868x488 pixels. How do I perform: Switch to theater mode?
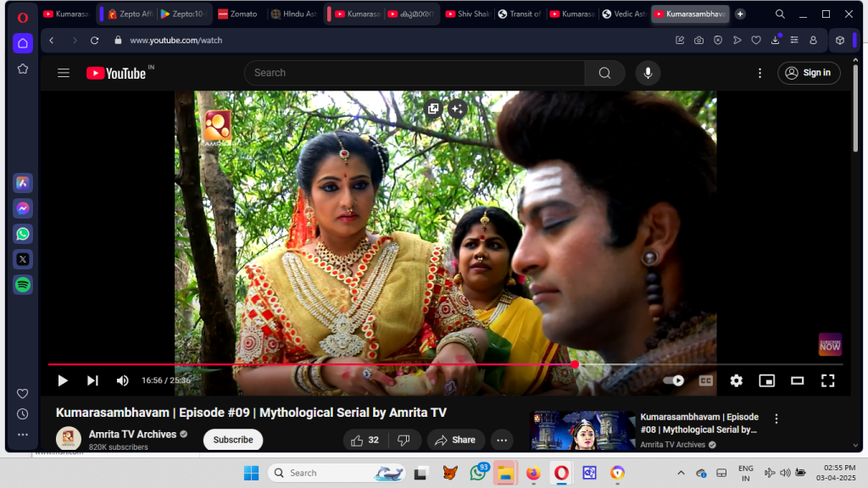pyautogui.click(x=797, y=380)
